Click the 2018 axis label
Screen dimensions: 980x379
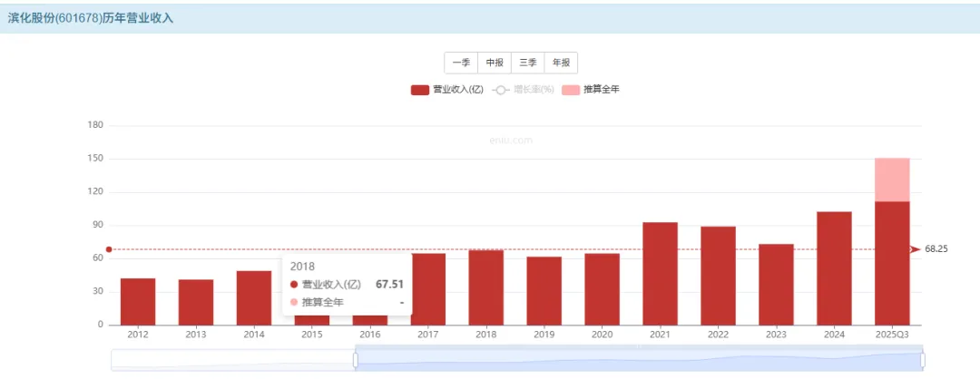486,335
